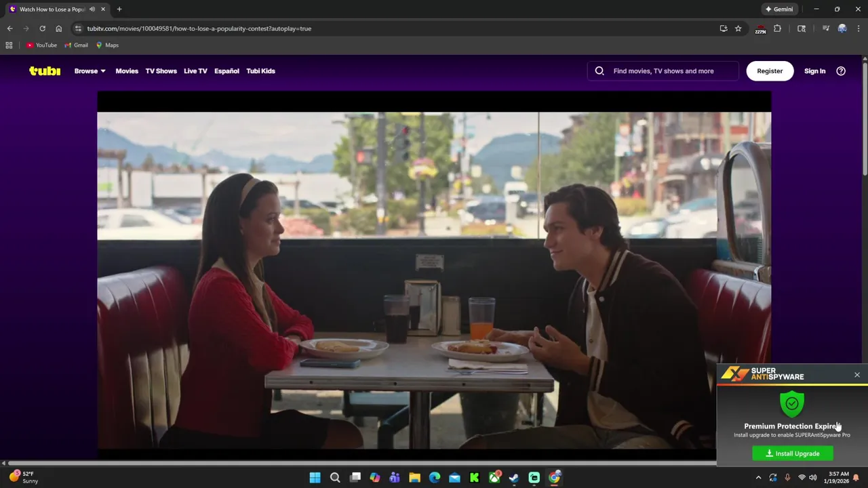Image resolution: width=868 pixels, height=488 pixels.
Task: Open a new browser tab
Action: click(x=119, y=9)
